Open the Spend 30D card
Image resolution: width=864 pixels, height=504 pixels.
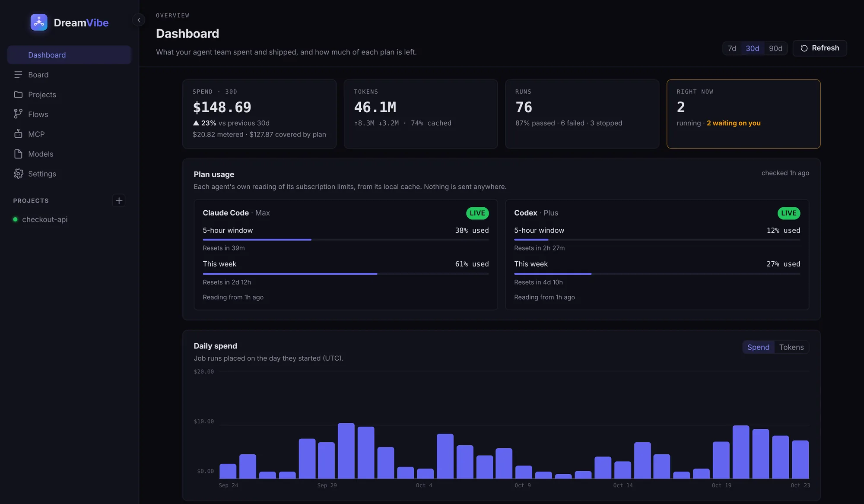[259, 114]
